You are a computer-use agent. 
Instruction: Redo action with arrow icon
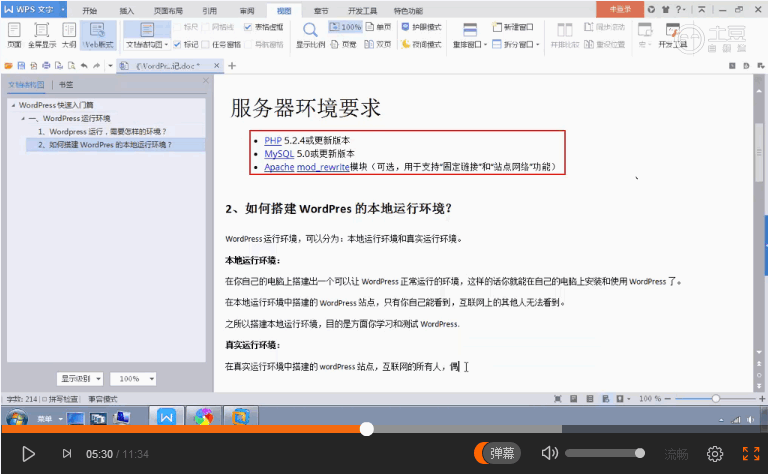click(96, 66)
